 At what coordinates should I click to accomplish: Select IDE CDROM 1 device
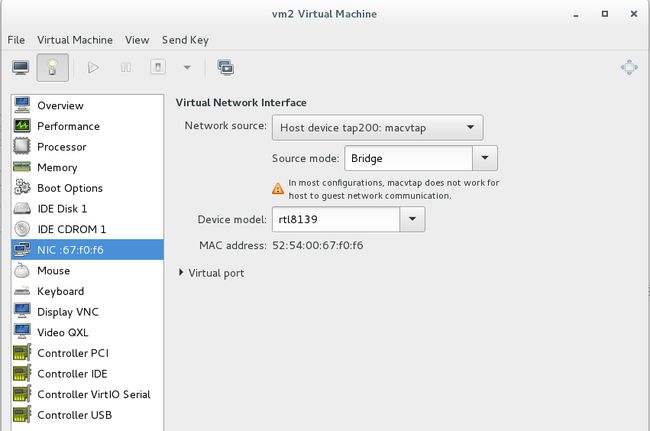point(87,229)
